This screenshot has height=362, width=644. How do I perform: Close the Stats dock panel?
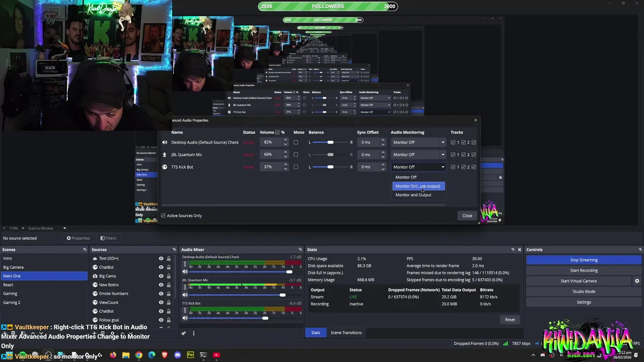520,249
